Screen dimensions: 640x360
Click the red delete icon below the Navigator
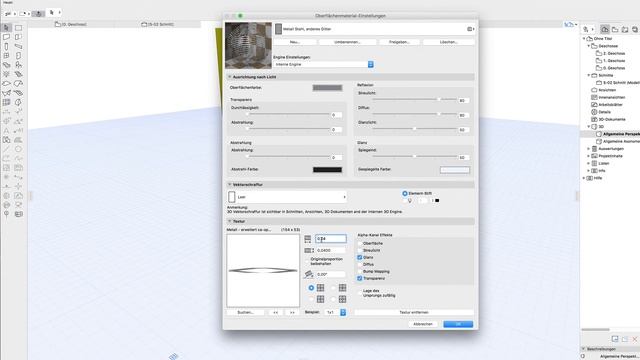pos(635,339)
